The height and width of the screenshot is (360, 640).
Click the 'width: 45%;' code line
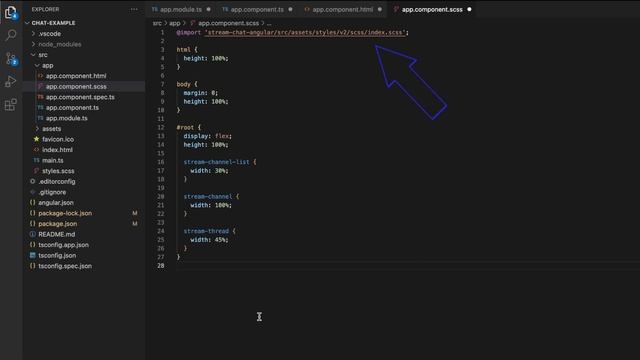point(209,240)
